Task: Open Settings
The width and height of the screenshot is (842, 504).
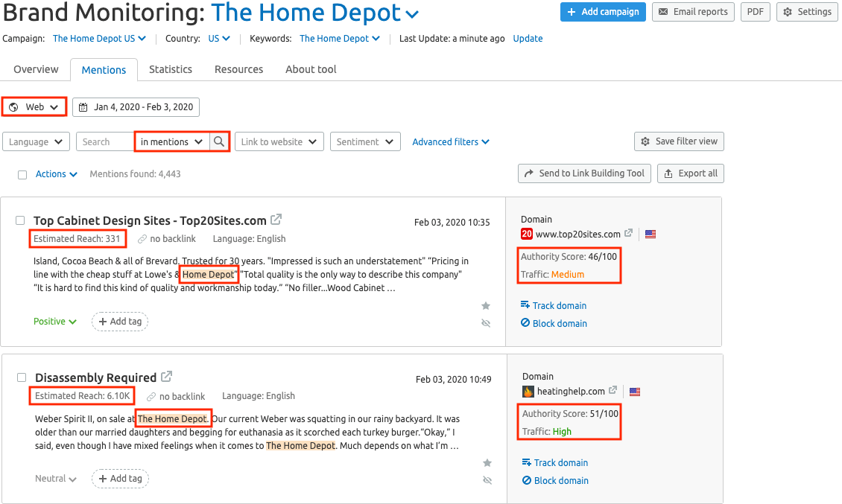Action: coord(807,12)
